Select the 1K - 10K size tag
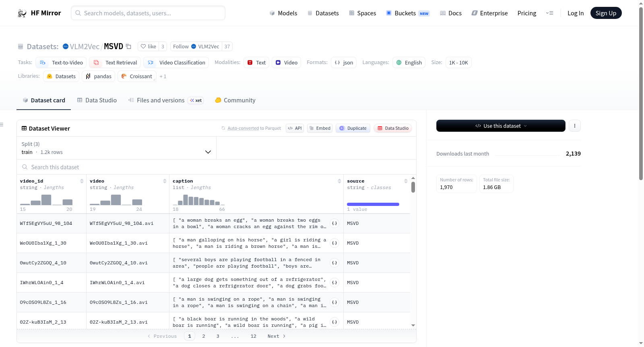This screenshot has width=644, height=347. pyautogui.click(x=458, y=62)
